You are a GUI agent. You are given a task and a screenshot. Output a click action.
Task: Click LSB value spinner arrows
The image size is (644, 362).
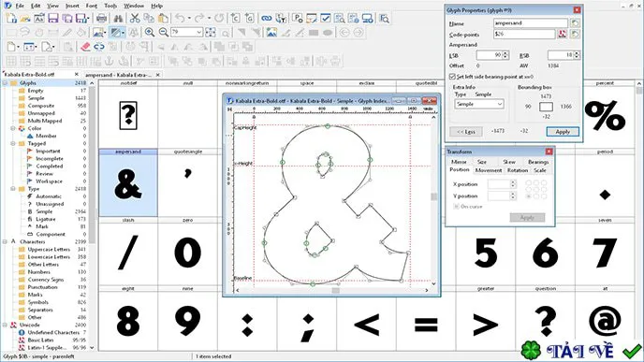tap(505, 55)
